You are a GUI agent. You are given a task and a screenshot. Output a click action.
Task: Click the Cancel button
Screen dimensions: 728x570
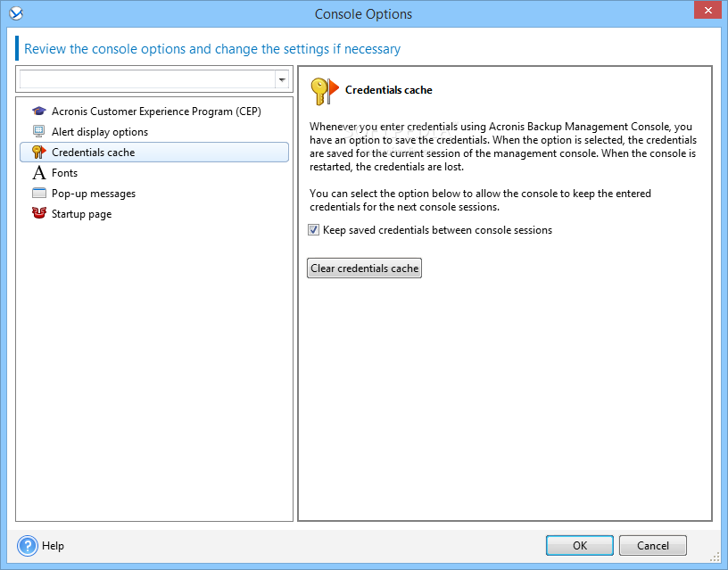pos(653,545)
